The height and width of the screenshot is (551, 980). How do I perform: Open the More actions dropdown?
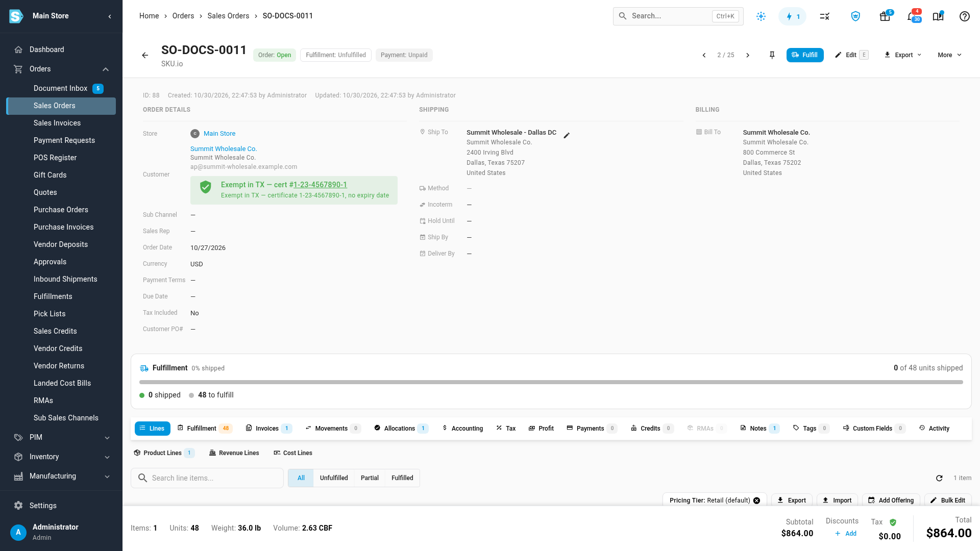click(x=949, y=55)
